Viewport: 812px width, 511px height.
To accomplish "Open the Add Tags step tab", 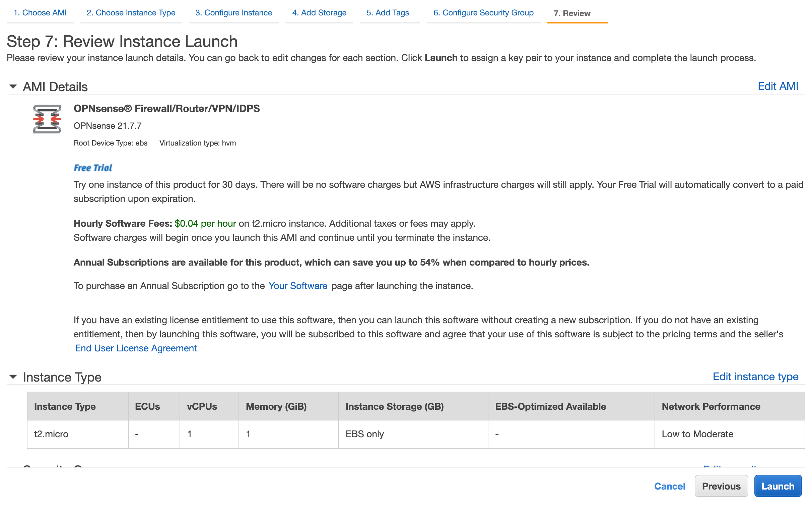I will tap(388, 13).
